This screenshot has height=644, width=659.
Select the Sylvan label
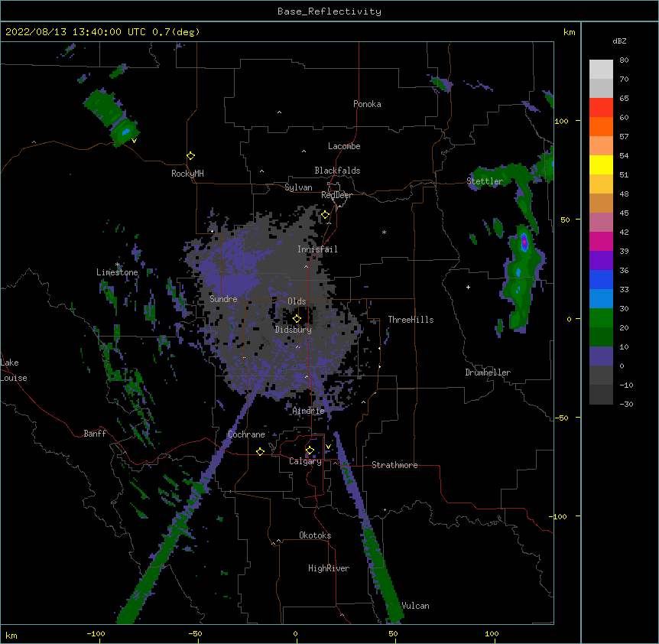click(298, 187)
